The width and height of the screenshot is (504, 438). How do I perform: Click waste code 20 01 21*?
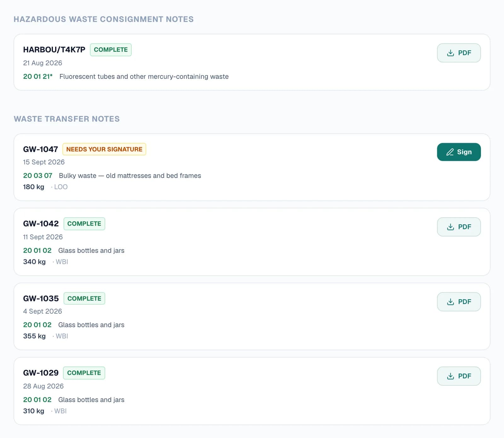38,77
